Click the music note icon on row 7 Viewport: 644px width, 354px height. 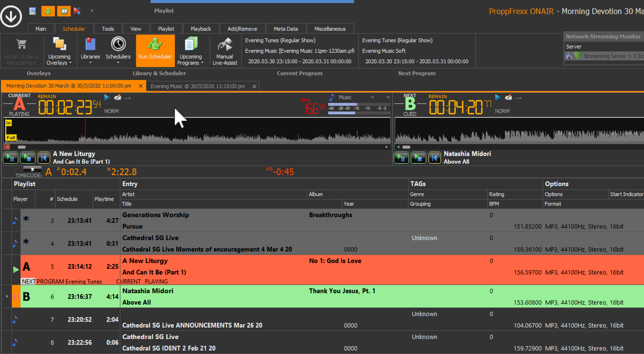[x=15, y=319]
